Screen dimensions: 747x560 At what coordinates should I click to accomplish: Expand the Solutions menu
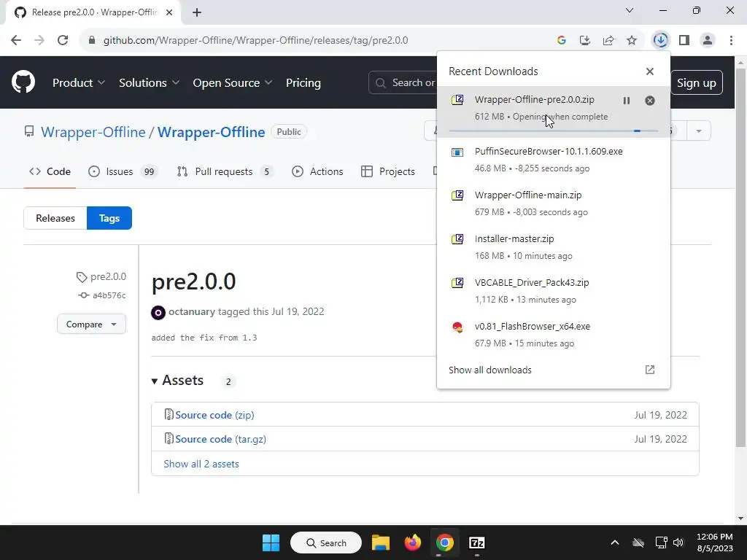[149, 83]
